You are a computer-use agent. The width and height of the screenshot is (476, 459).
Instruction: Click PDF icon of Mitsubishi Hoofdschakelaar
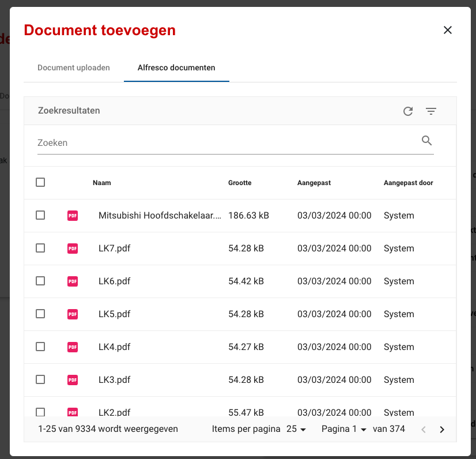point(73,216)
